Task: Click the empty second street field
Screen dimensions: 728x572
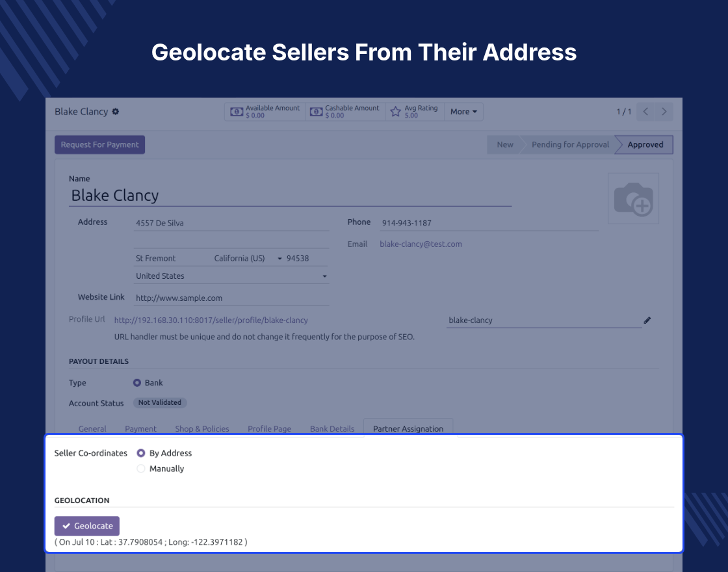Action: click(x=231, y=240)
